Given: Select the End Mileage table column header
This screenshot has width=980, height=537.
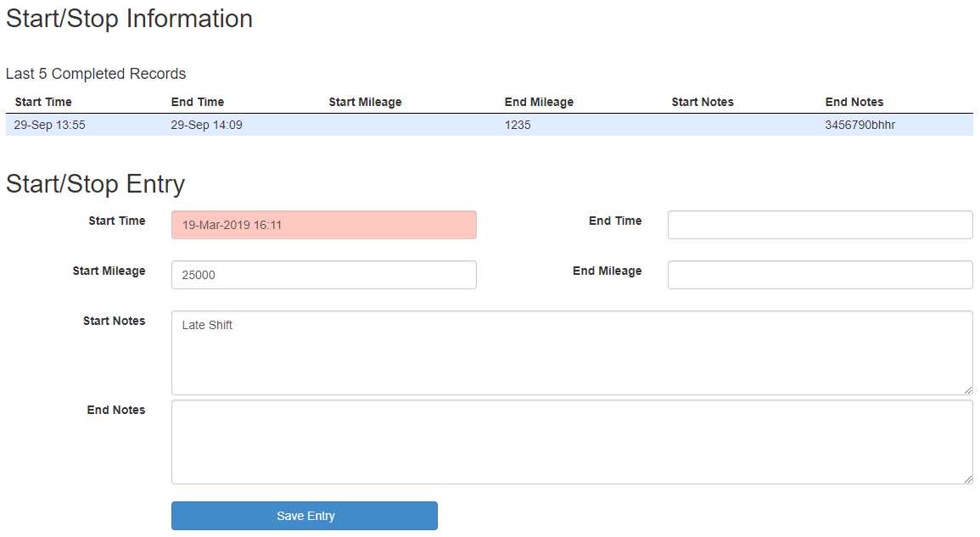Looking at the screenshot, I should tap(539, 102).
